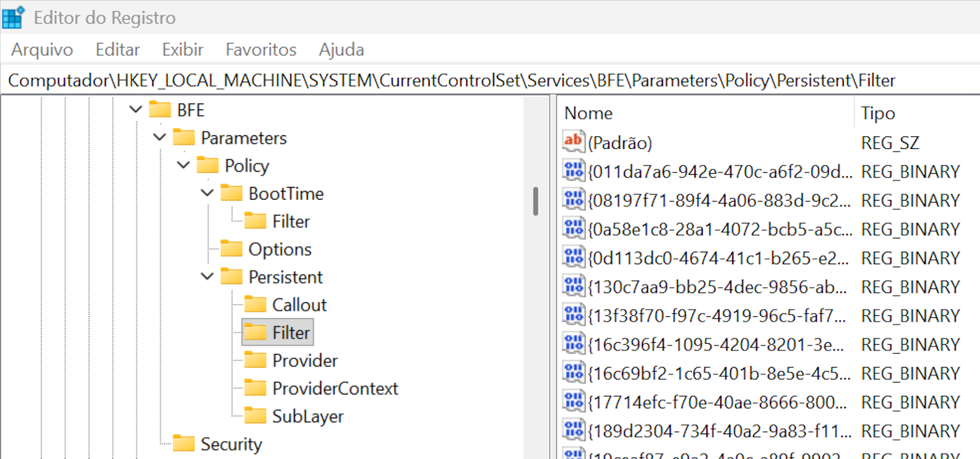Select the Callout folder icon
The height and width of the screenshot is (459, 980).
click(255, 304)
